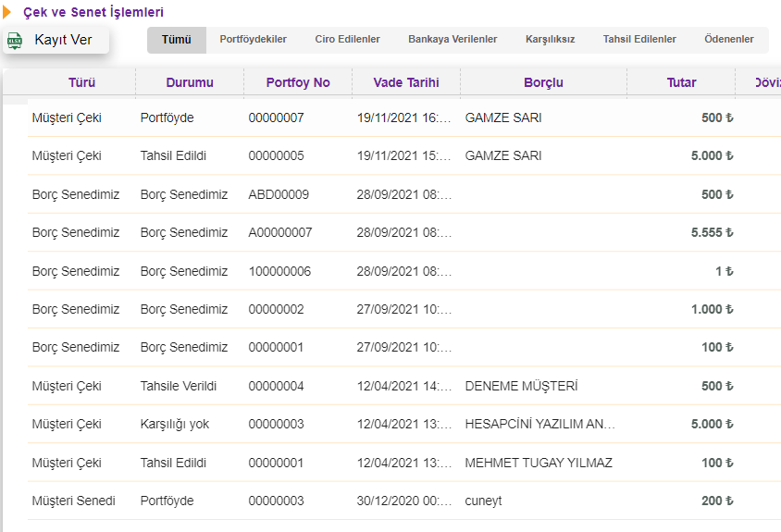Select portfolio number 00000007 cell
Image resolution: width=781 pixels, height=532 pixels.
(276, 118)
